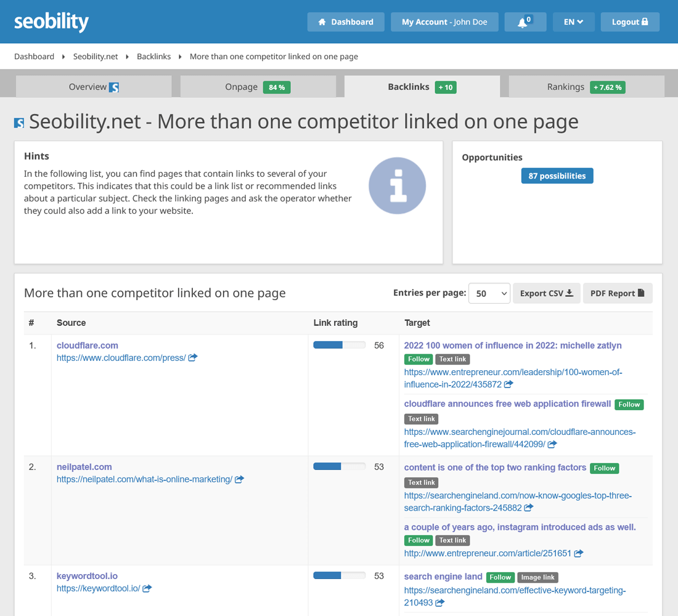Click the 84 % badge on Onpage tab
The width and height of the screenshot is (678, 616).
pos(277,87)
